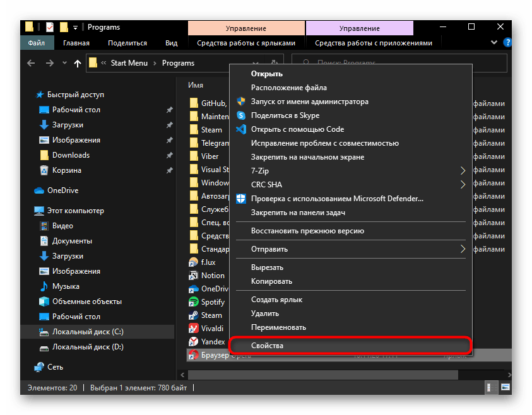Open the Properties quick access toolbar icon
Viewport: 532px width, 415px height.
click(49, 27)
